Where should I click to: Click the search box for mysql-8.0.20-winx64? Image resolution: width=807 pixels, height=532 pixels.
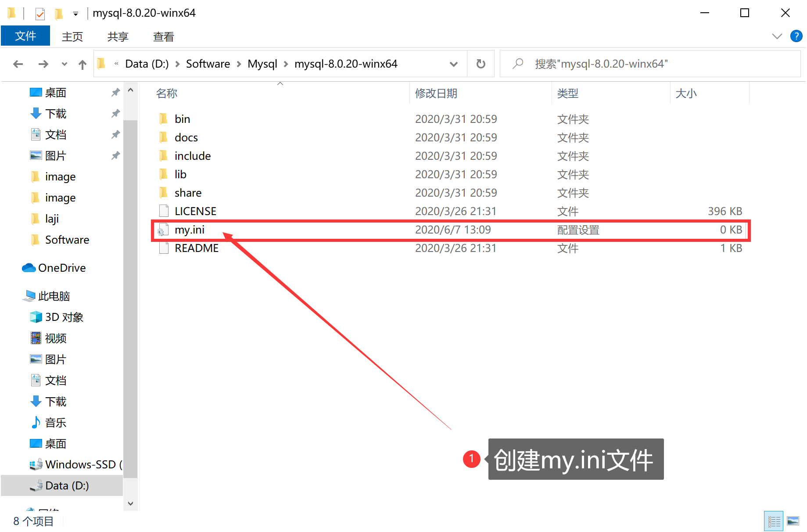650,64
